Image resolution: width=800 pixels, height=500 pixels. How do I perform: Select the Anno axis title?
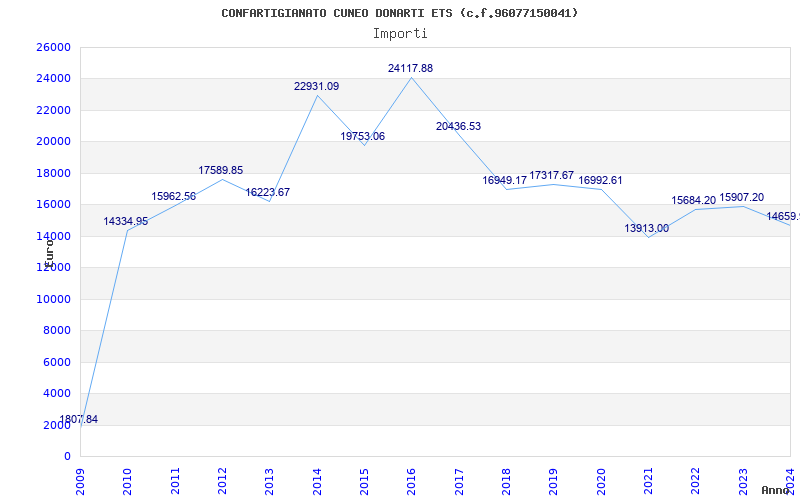776,490
